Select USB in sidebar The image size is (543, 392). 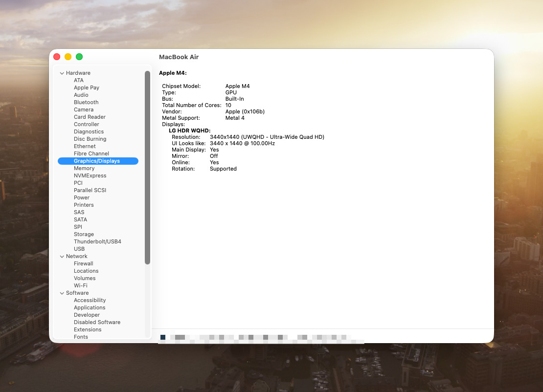coord(79,249)
